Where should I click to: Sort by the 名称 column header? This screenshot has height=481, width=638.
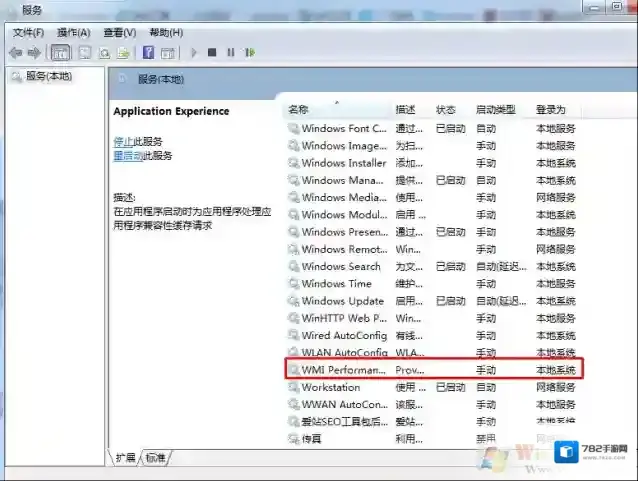[337, 109]
